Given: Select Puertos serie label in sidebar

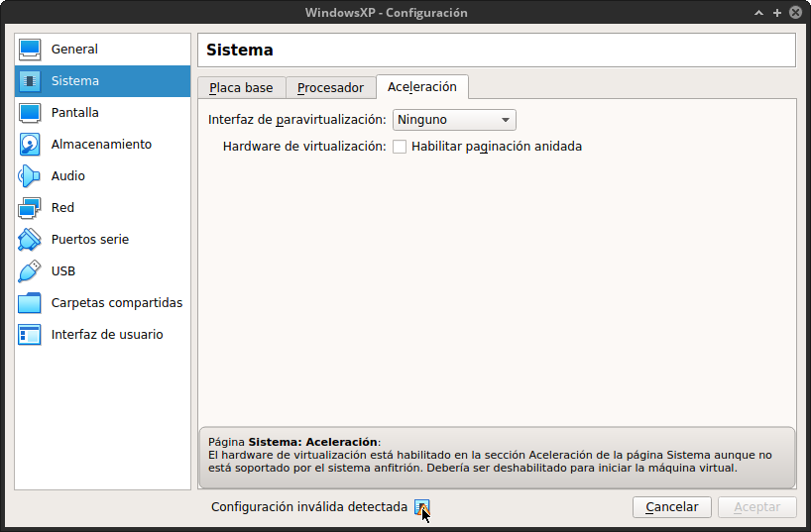Looking at the screenshot, I should 90,240.
